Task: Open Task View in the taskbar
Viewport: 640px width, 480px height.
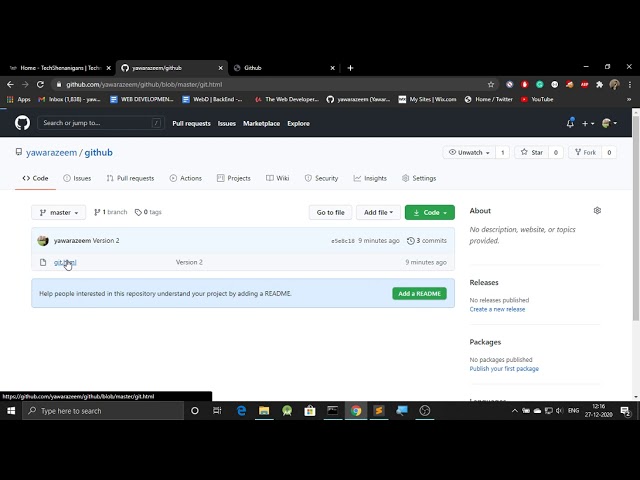Action: point(217,411)
